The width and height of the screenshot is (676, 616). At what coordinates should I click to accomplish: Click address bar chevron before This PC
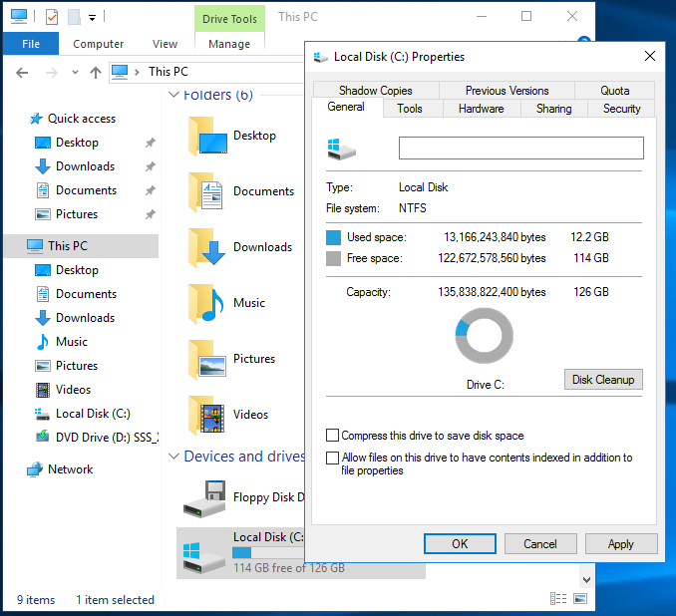coord(137,72)
